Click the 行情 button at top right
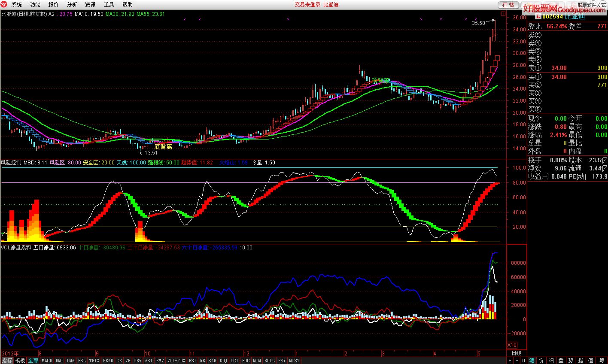Image resolution: width=608 pixels, height=364 pixels. click(508, 5)
